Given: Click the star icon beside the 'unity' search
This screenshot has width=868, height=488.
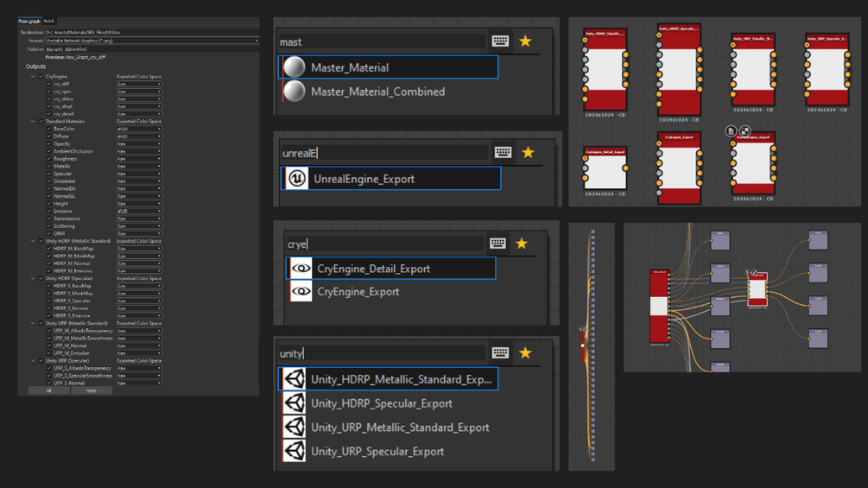Looking at the screenshot, I should 525,353.
